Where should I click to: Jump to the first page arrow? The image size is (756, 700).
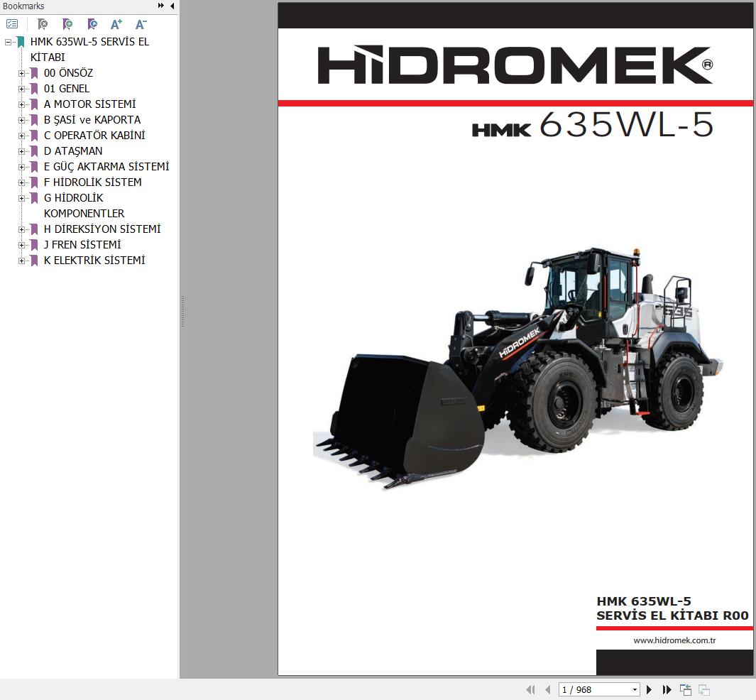[x=530, y=690]
